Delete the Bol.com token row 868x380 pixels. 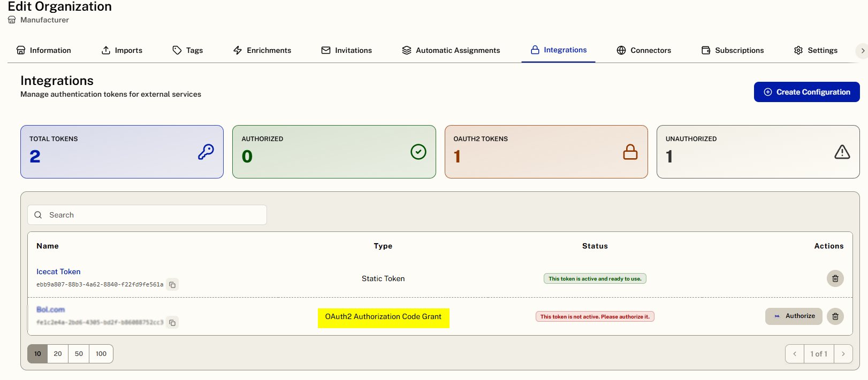click(x=835, y=316)
